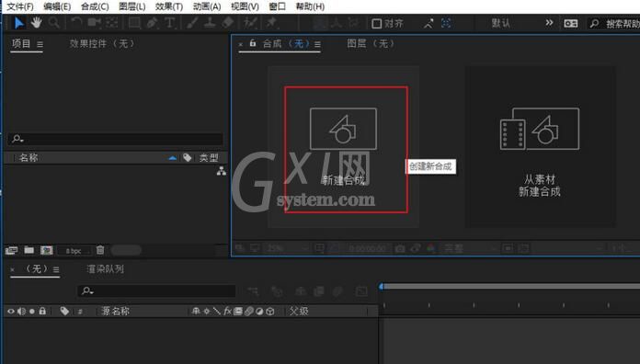This screenshot has width=640, height=364.
Task: Click the snap collapse icon next to 对齐
Action: (x=429, y=24)
